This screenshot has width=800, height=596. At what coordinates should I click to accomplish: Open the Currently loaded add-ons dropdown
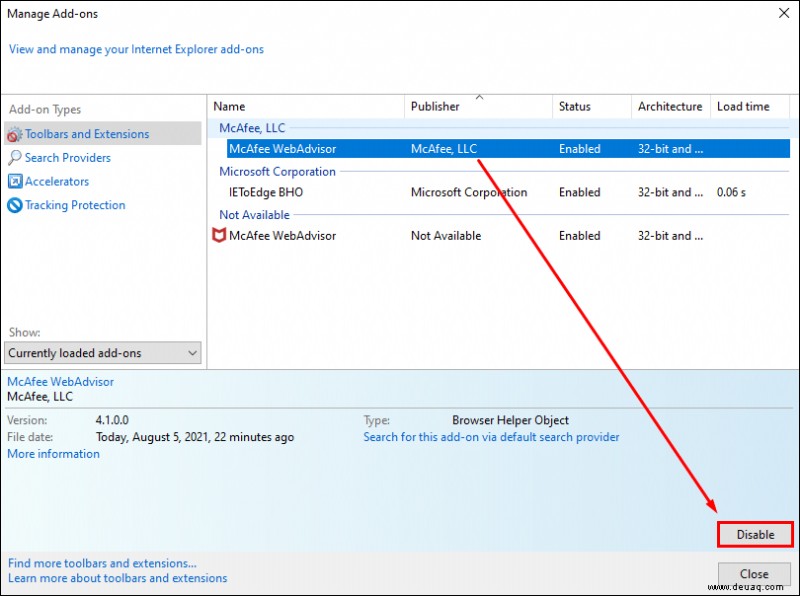[103, 353]
